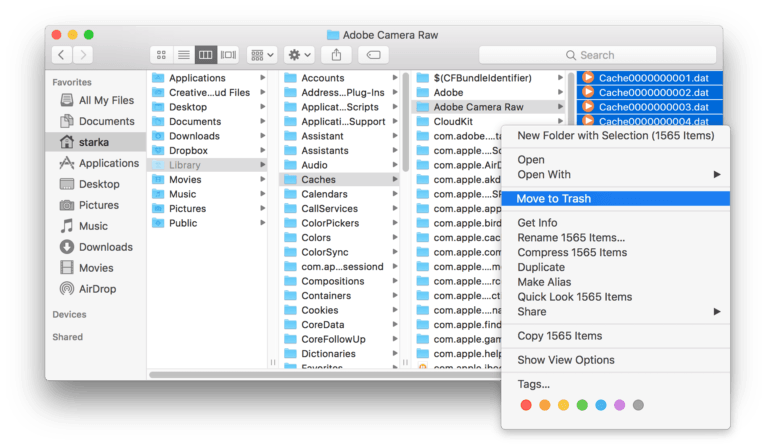Viewport: 768px width, 445px height.
Task: Choose Move to Trash from context menu
Action: [616, 199]
